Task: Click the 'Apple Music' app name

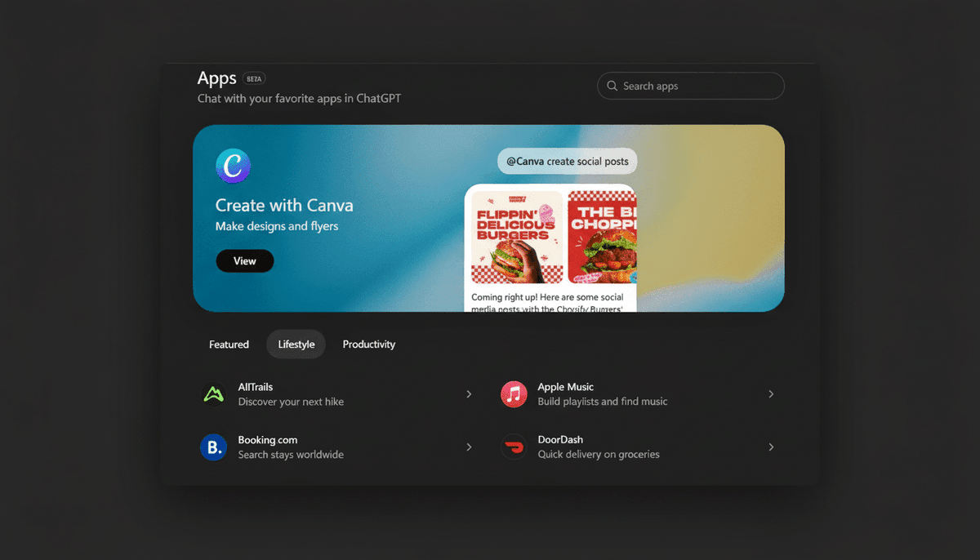Action: 566,387
